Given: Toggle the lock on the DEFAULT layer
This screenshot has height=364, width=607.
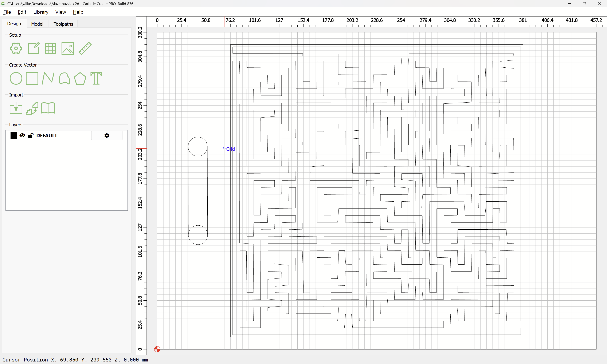Looking at the screenshot, I should pos(30,135).
